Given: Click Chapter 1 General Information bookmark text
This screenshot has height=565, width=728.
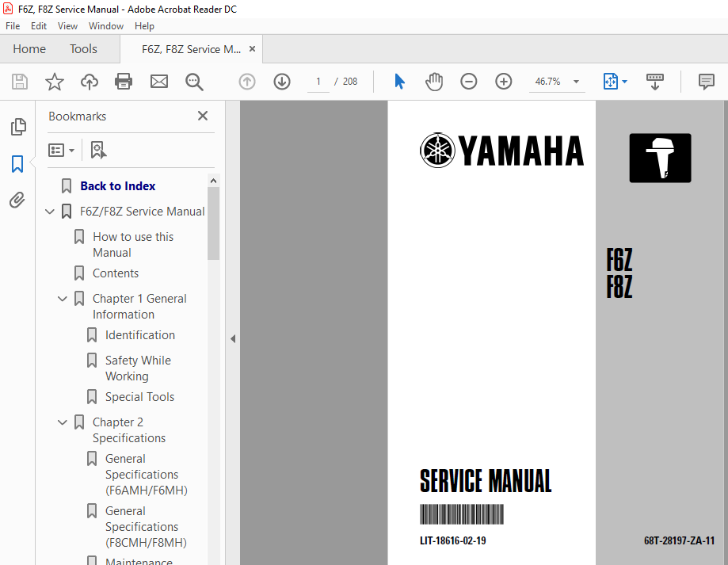Looking at the screenshot, I should click(x=139, y=307).
